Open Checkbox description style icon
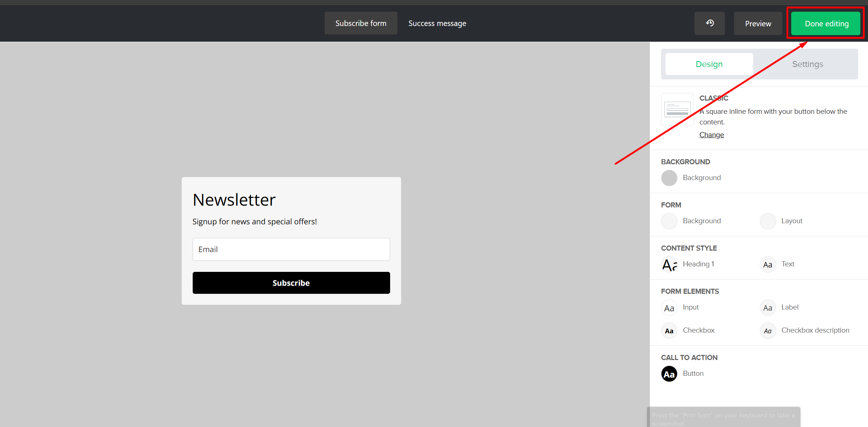 767,331
